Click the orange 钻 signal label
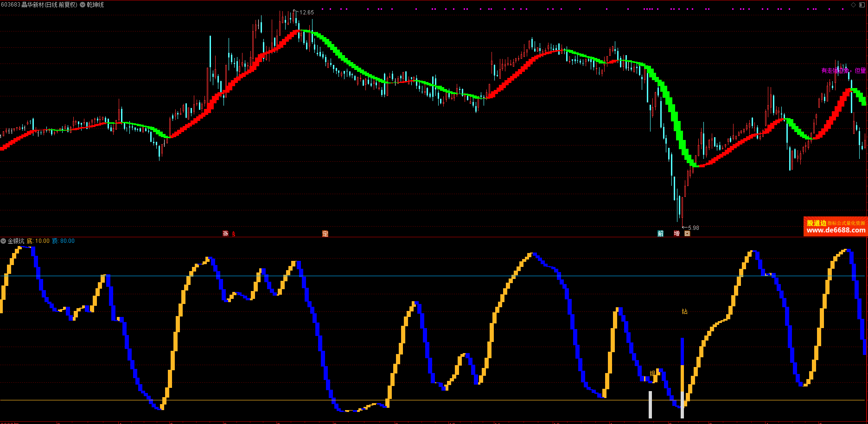Screen dimensions: 868x424 pyautogui.click(x=684, y=311)
